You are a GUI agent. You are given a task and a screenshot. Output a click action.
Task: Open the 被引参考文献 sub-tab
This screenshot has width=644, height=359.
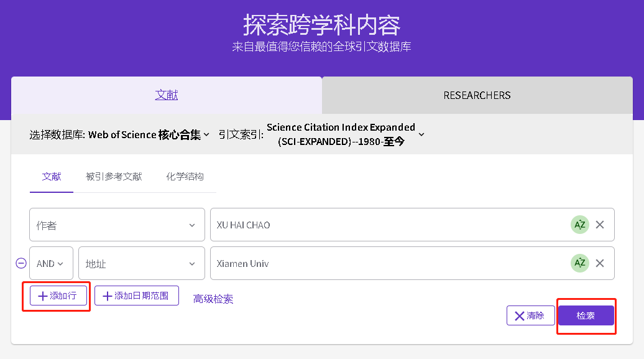pyautogui.click(x=114, y=177)
